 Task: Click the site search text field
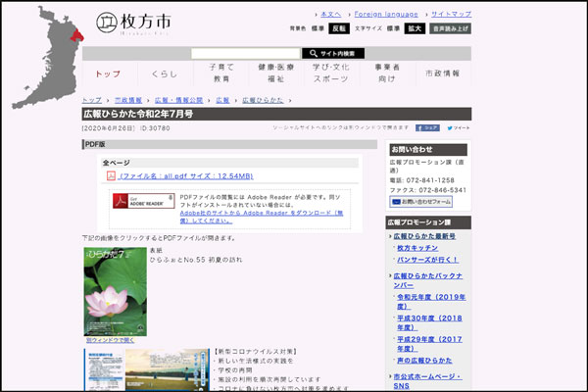[245, 53]
